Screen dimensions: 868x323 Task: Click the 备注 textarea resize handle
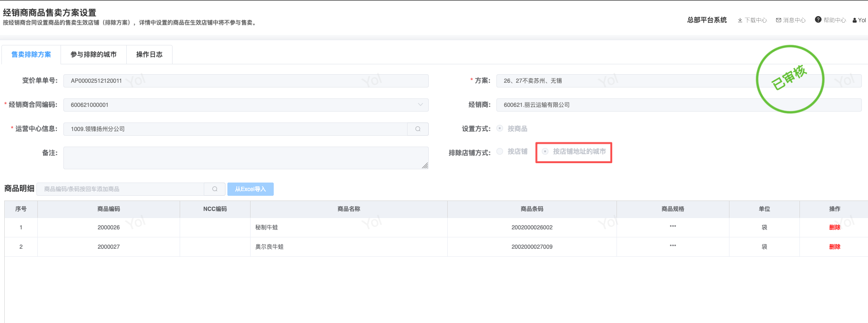tap(425, 166)
